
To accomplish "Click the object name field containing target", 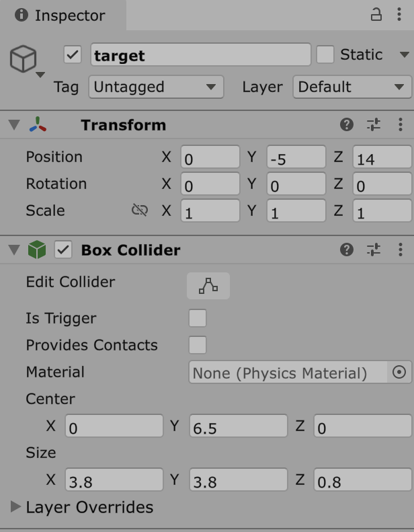I will pos(201,54).
